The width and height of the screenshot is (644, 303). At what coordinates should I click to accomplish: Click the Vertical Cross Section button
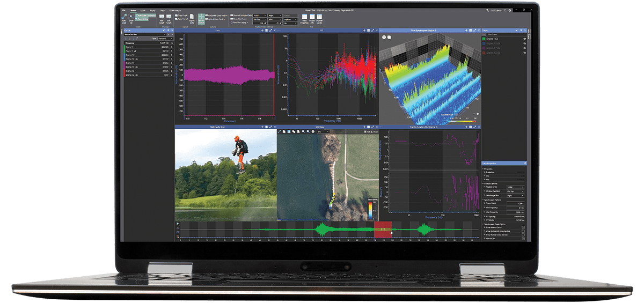216,19
